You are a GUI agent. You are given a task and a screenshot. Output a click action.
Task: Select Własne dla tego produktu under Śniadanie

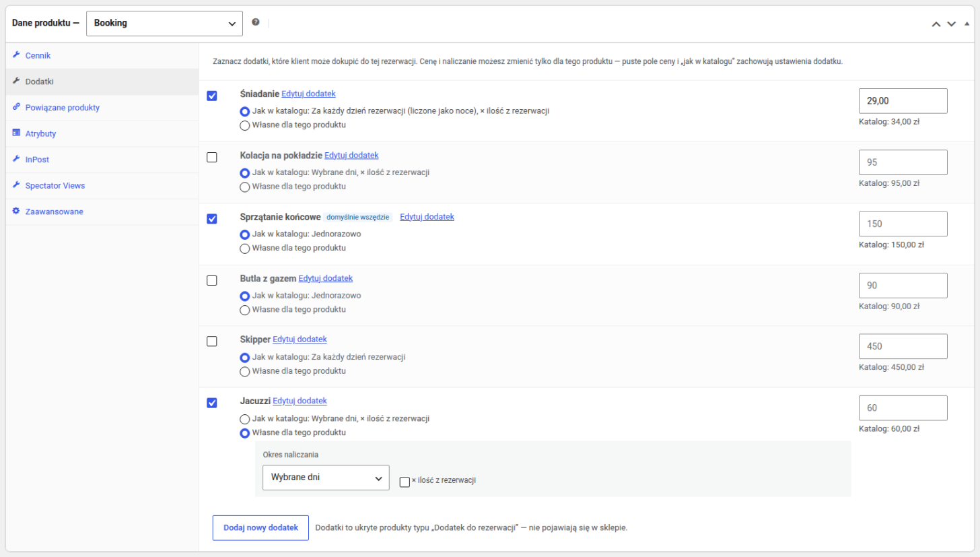point(245,125)
